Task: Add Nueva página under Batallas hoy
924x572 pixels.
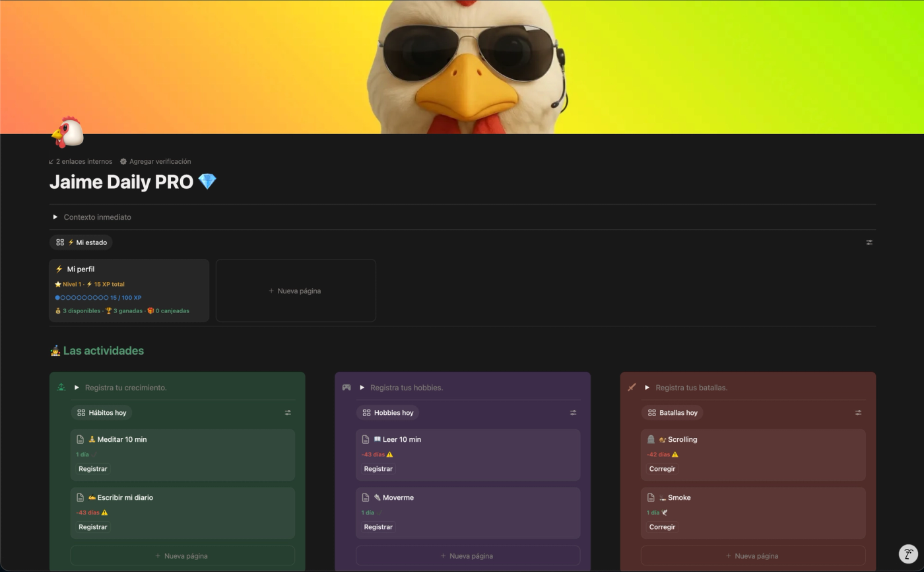Action: tap(752, 556)
